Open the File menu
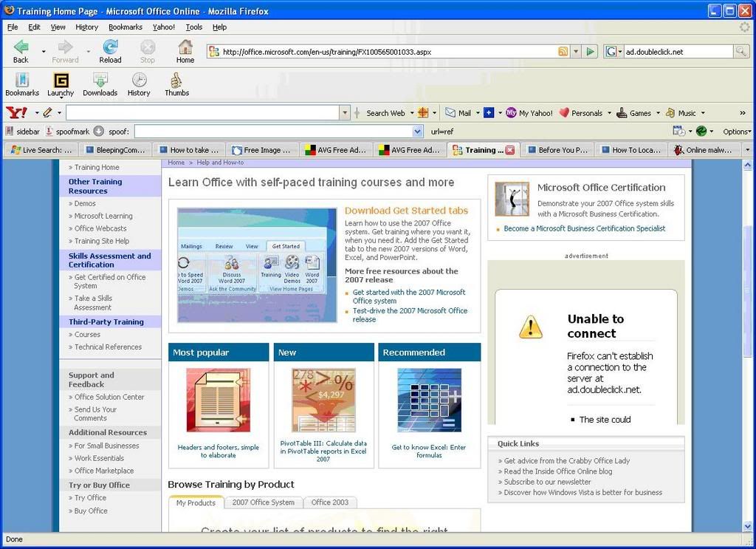The width and height of the screenshot is (756, 549). tap(13, 27)
